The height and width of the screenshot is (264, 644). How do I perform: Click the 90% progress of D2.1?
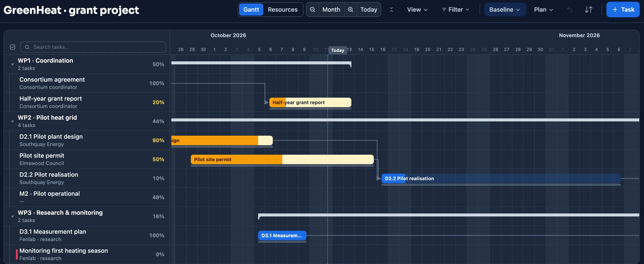[158, 140]
